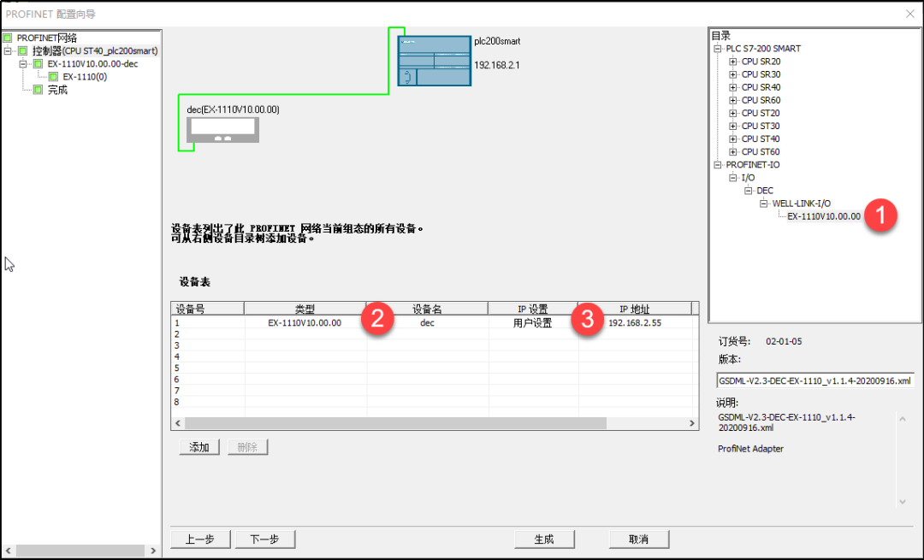Click the device name cell 'dec'
Viewport: 924px width, 560px height.
[427, 322]
